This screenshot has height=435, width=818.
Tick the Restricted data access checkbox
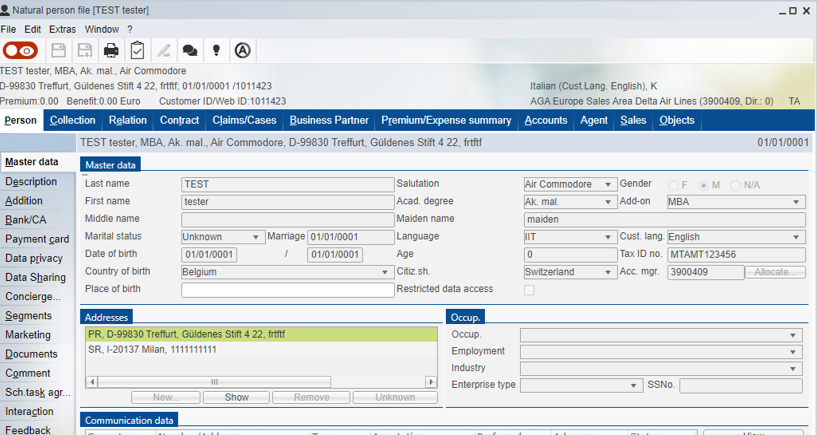pyautogui.click(x=529, y=290)
